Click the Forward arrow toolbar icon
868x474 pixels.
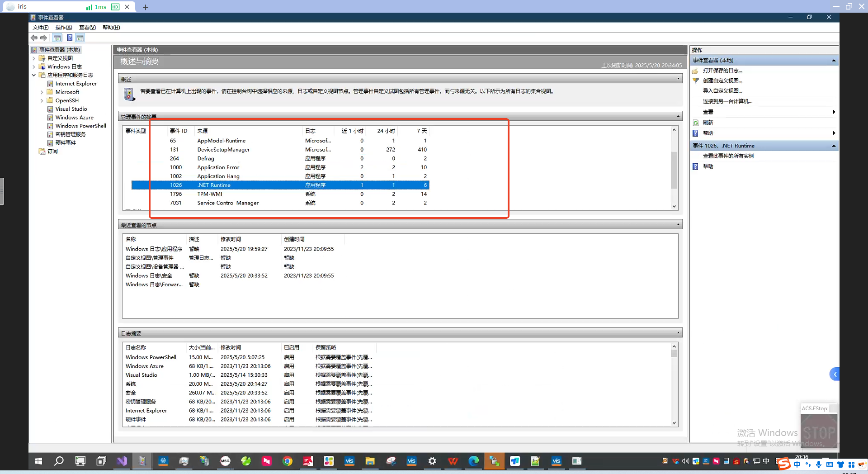pyautogui.click(x=43, y=38)
